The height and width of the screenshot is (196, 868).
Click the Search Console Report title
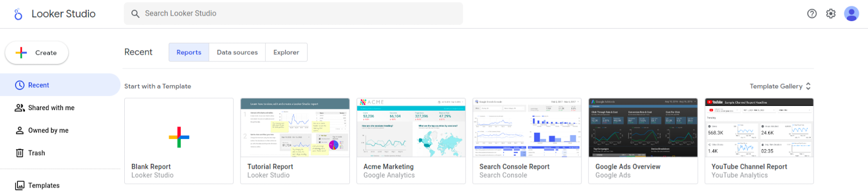(x=514, y=167)
